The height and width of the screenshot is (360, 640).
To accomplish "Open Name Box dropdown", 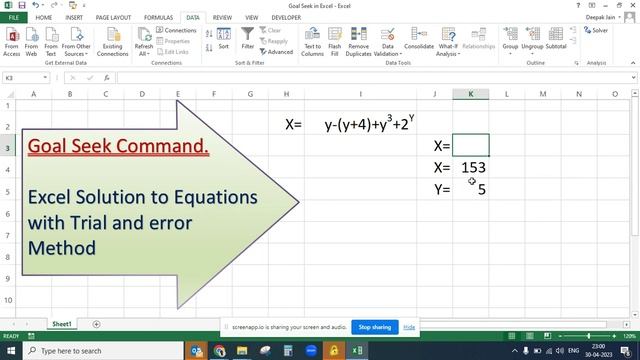I will 45,78.
